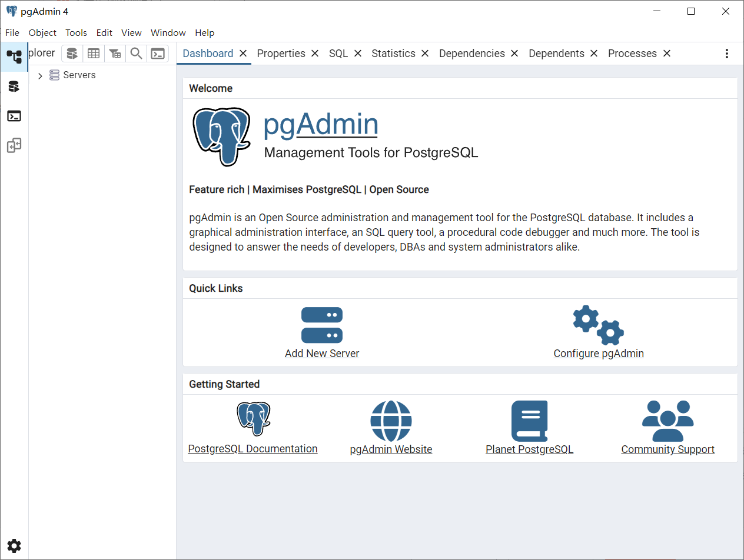
Task: Switch to the Processes tab
Action: pyautogui.click(x=632, y=54)
